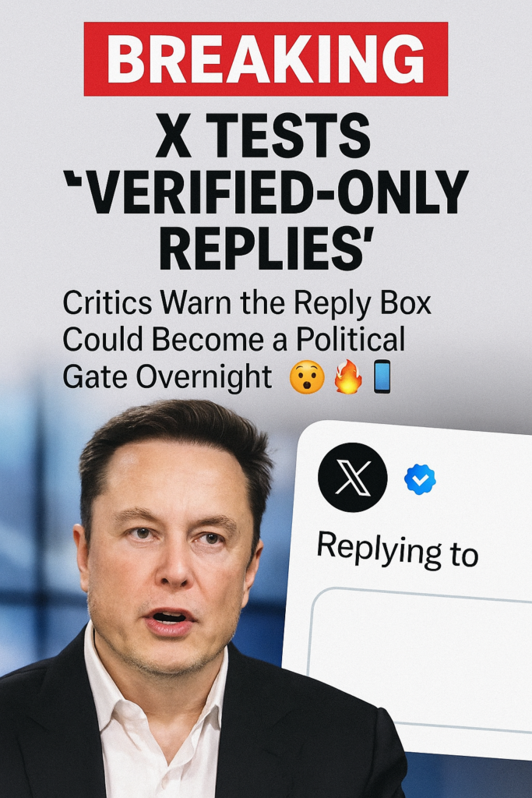Click the 'VERIFIED-ONLY' headline text
The image size is (532, 798).
pos(274,192)
